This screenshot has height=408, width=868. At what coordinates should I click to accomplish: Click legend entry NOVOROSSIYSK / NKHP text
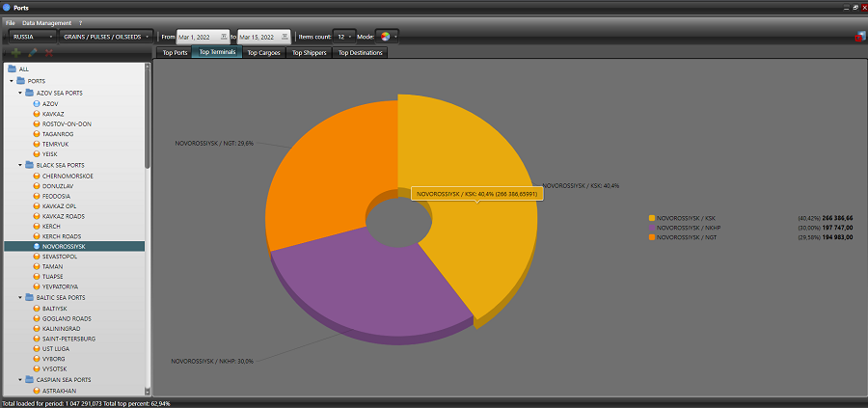(689, 228)
